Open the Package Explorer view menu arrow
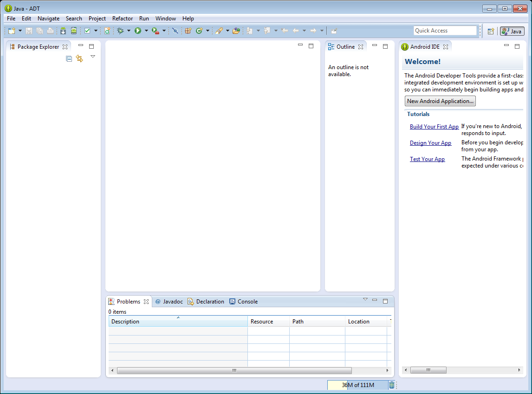532x394 pixels. click(x=93, y=57)
